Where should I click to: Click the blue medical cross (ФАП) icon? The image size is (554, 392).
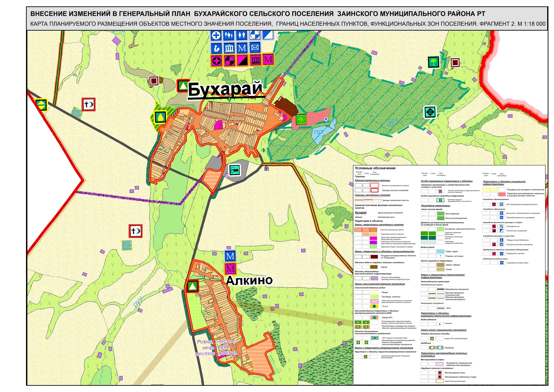click(216, 35)
